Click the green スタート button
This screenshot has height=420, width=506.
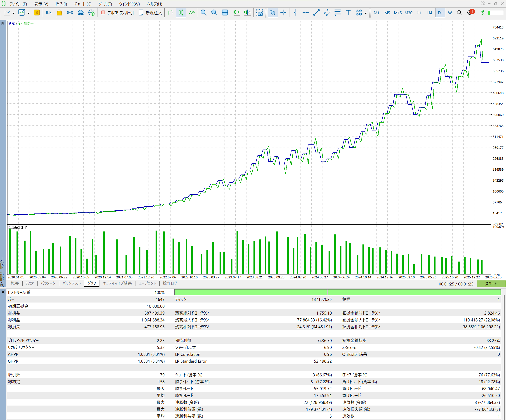point(491,284)
